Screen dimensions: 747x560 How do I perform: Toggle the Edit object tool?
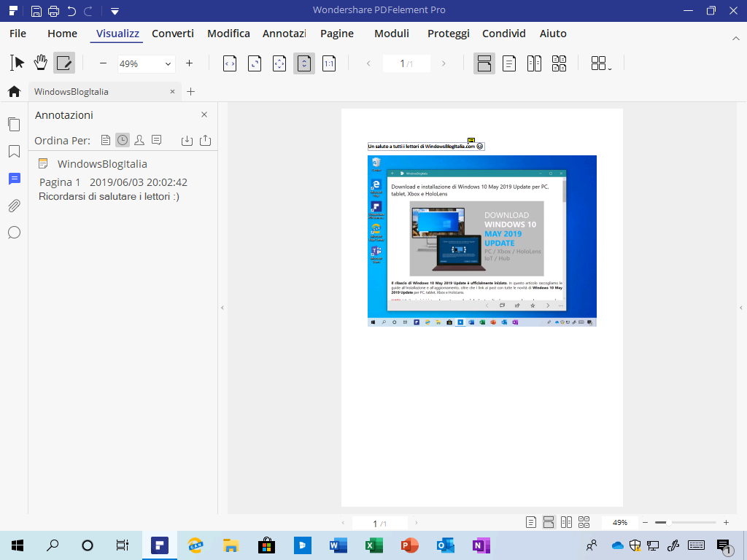coord(64,63)
